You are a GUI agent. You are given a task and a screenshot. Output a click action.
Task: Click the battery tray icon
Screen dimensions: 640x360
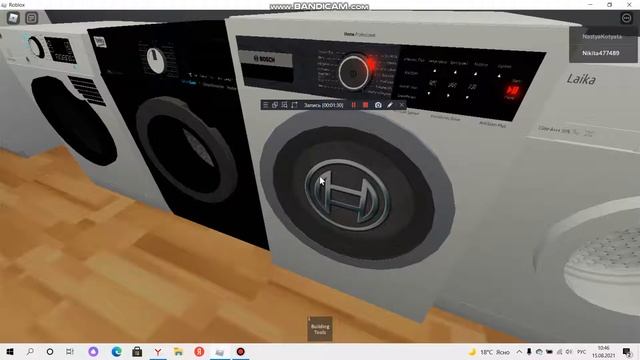549,352
